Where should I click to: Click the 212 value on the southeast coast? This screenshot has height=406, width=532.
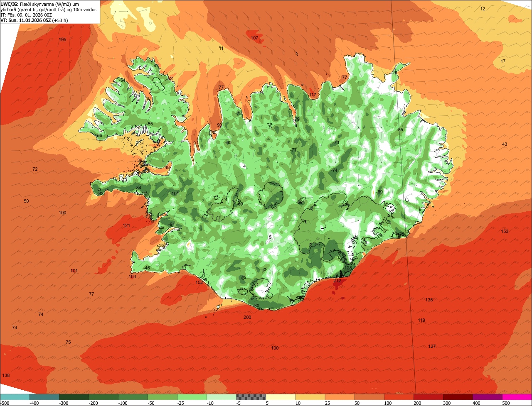pos(337,281)
